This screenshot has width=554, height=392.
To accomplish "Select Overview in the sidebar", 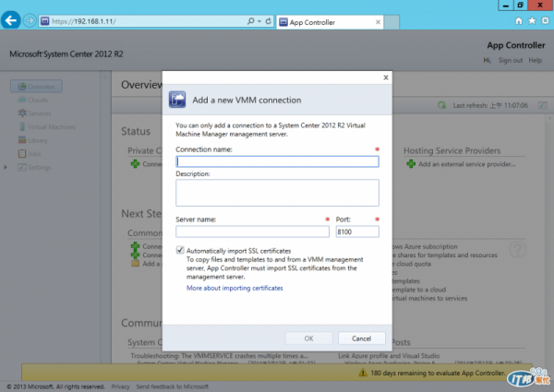I will [x=36, y=87].
